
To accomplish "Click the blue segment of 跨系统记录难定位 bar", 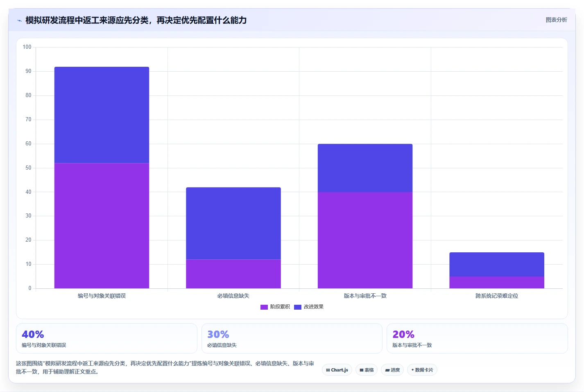I will click(x=497, y=264).
